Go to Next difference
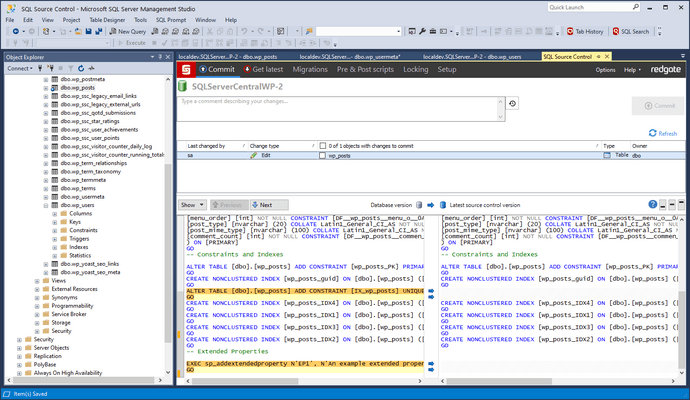This screenshot has height=400, width=690. [x=260, y=204]
